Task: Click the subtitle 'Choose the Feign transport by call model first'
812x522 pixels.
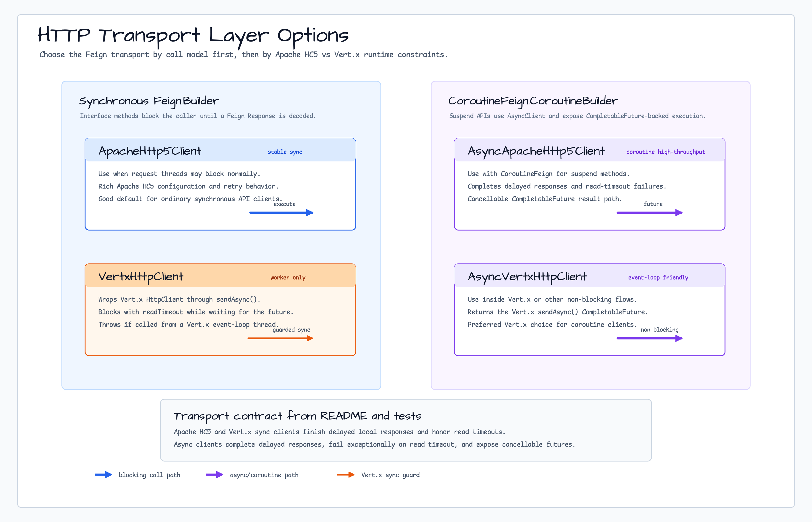Action: click(243, 55)
